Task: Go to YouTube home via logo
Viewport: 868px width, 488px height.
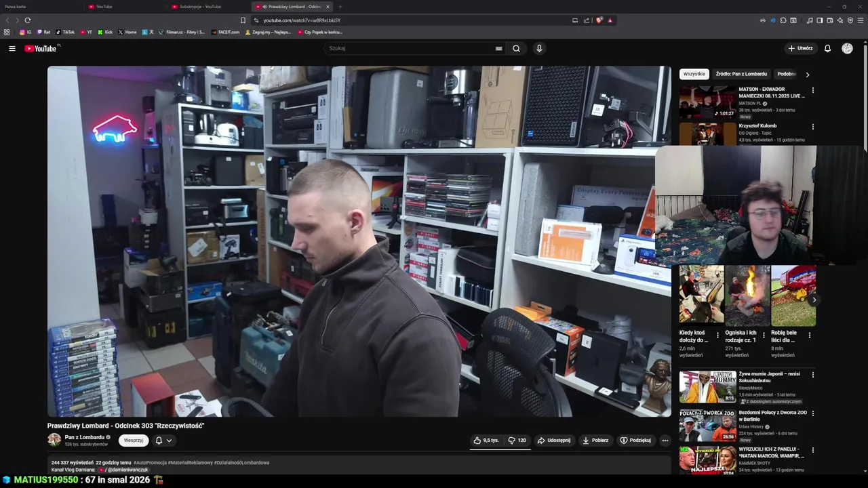Action: [x=42, y=49]
